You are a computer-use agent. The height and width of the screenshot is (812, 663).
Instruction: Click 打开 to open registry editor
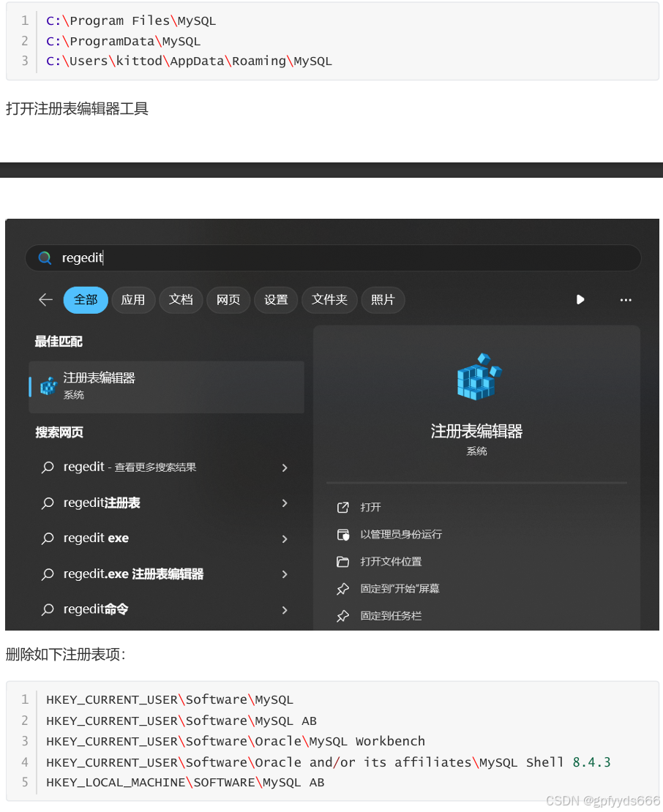[x=370, y=507]
